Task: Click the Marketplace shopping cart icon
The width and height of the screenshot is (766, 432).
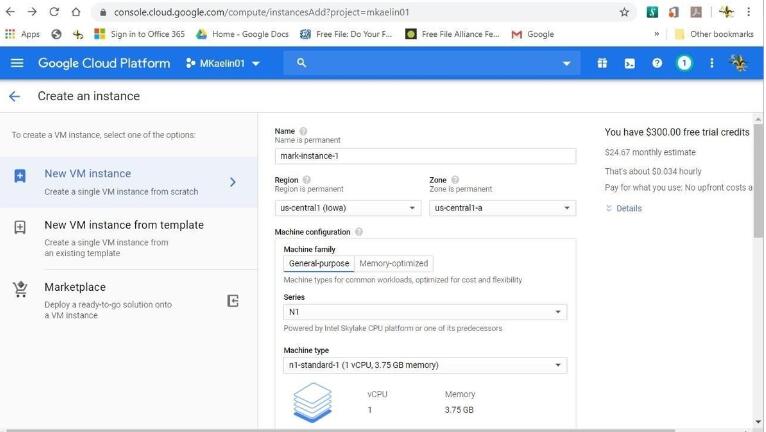Action: coord(20,289)
